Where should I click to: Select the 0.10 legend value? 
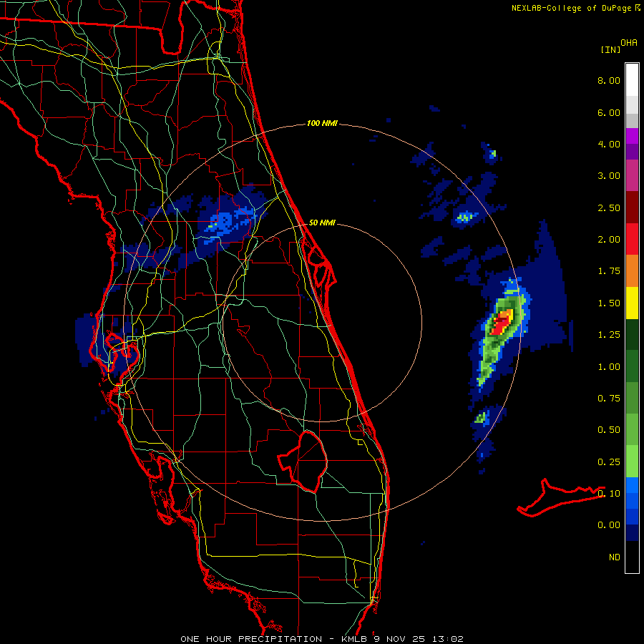(x=609, y=494)
